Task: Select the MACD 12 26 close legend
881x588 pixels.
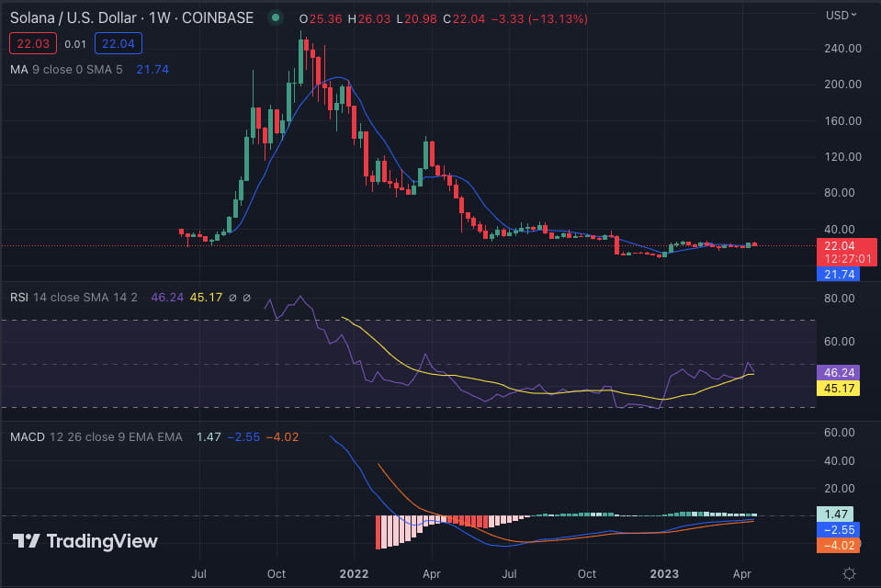Action: tap(96, 436)
